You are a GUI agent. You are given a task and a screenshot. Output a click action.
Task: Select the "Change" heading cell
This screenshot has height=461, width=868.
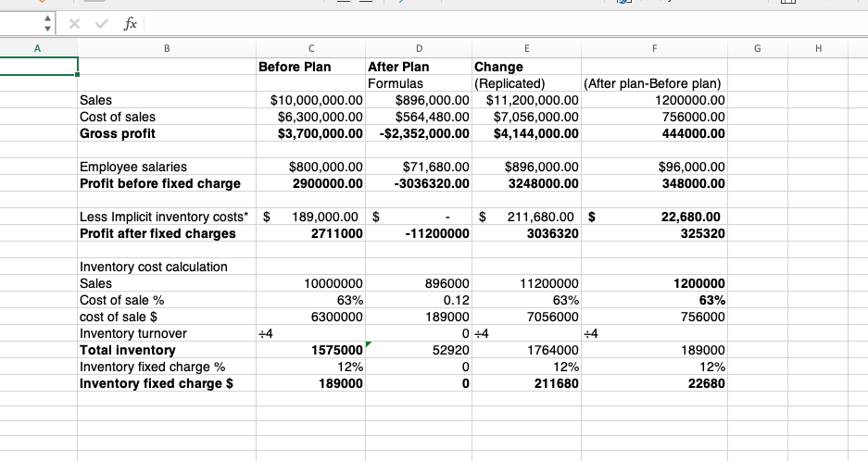point(526,67)
